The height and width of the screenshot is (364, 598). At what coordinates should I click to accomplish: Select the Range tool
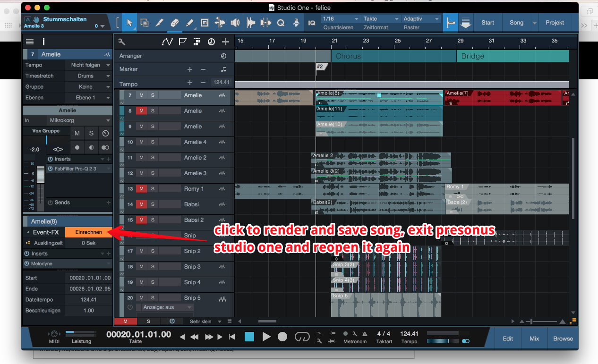pos(145,23)
